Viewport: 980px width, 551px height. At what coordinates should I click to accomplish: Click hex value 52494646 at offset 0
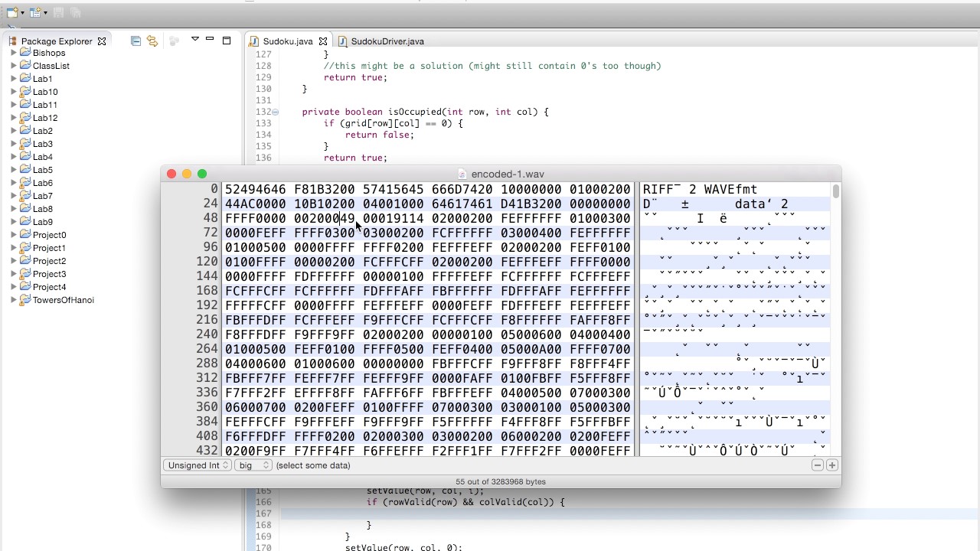pos(255,189)
